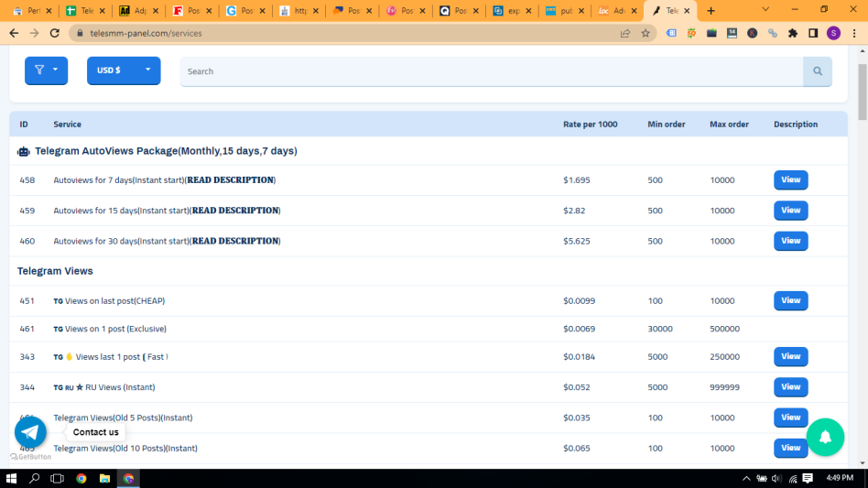The image size is (868, 488).
Task: Click the Service column header
Action: pos(68,125)
